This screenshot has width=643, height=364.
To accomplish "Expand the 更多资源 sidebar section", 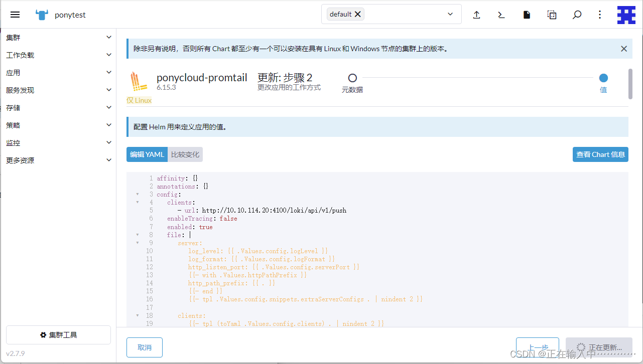I will 109,160.
